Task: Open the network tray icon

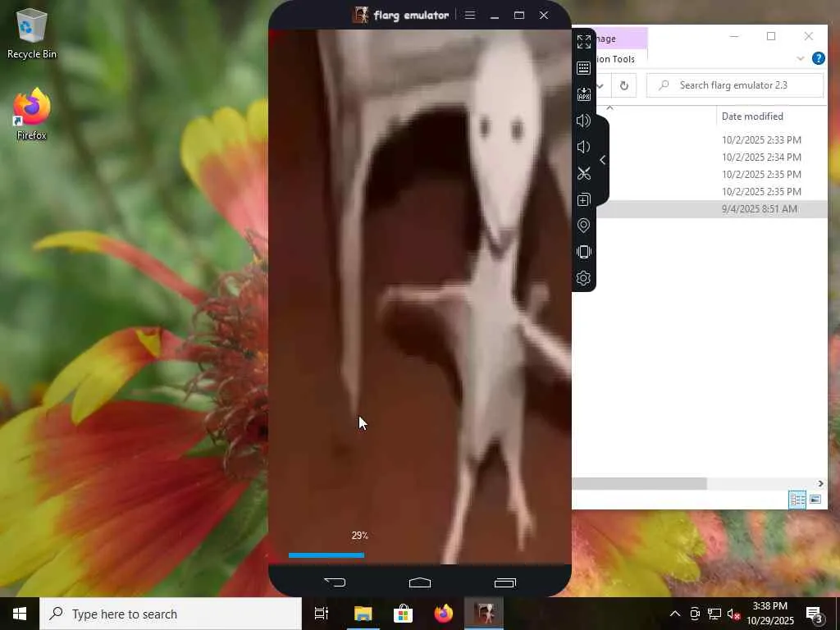Action: (x=714, y=614)
